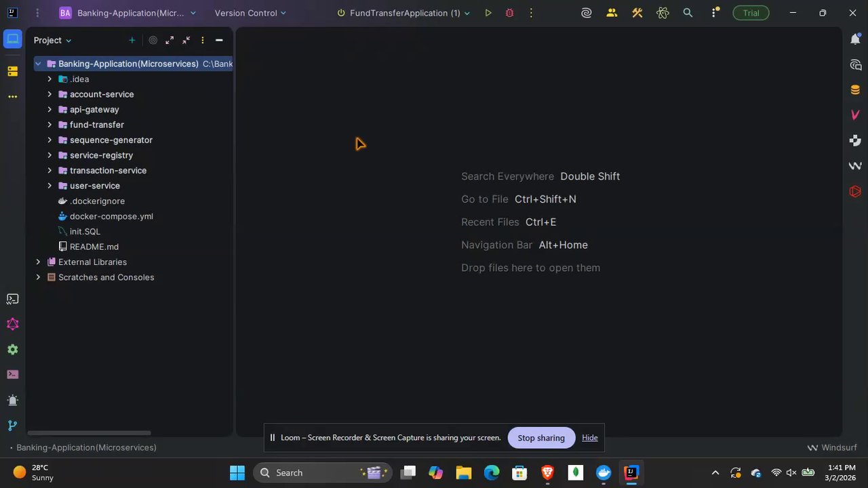Image resolution: width=868 pixels, height=488 pixels.
Task: Open Search Everywhere magnifier icon
Action: 688,13
